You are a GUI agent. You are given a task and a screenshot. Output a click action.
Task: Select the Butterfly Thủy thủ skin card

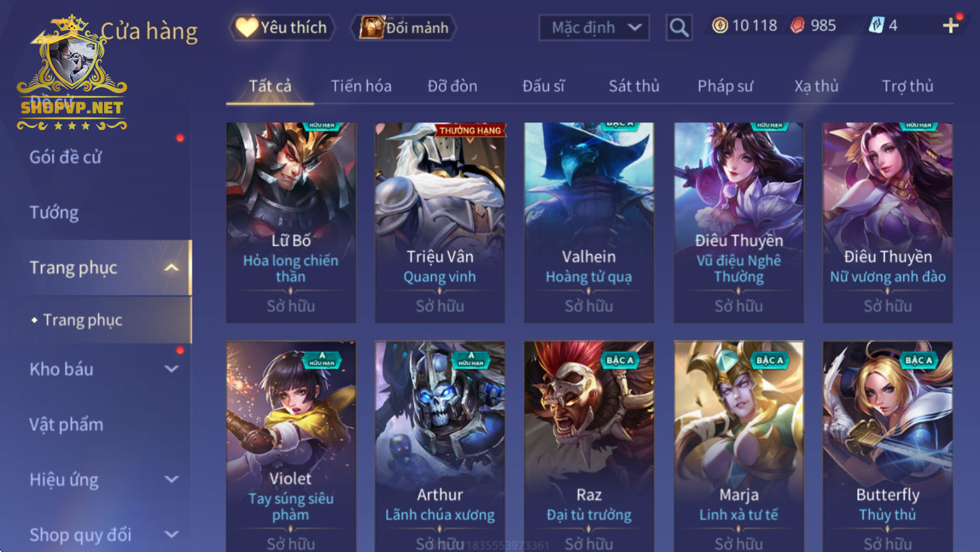(888, 447)
